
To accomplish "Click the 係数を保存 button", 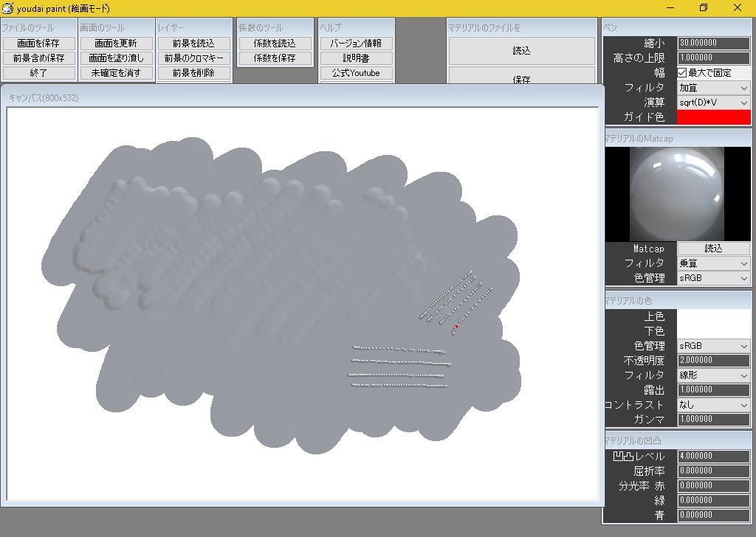I will [275, 57].
